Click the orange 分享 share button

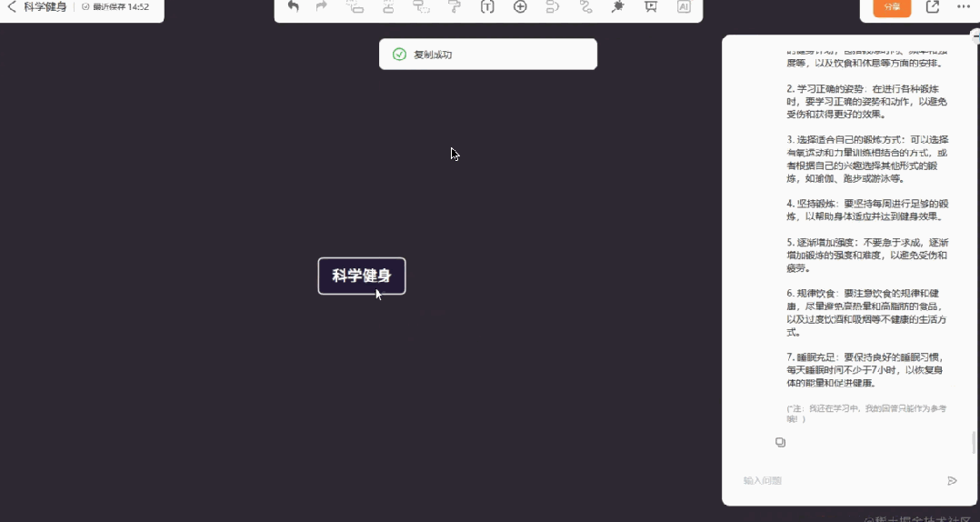(891, 7)
